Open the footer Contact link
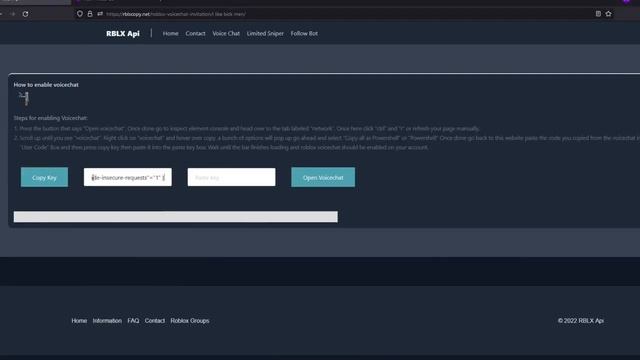The width and height of the screenshot is (640, 360). pyautogui.click(x=155, y=321)
